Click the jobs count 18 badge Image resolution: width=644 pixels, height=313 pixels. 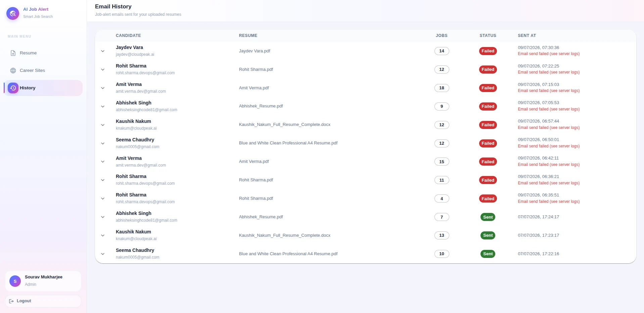point(442,88)
